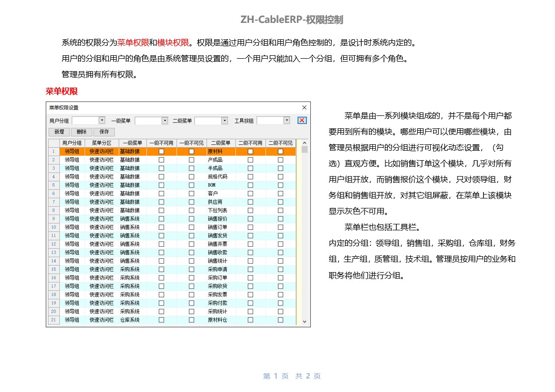Toggle 二级不可见 checkbox for 销售报价 row
The height and width of the screenshot is (392, 555).
point(280,218)
